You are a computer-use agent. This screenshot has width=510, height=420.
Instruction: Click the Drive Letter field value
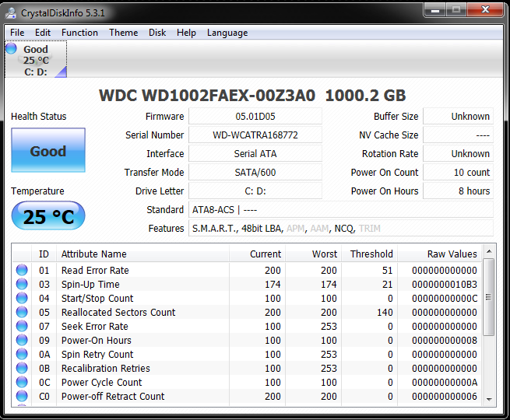point(255,191)
